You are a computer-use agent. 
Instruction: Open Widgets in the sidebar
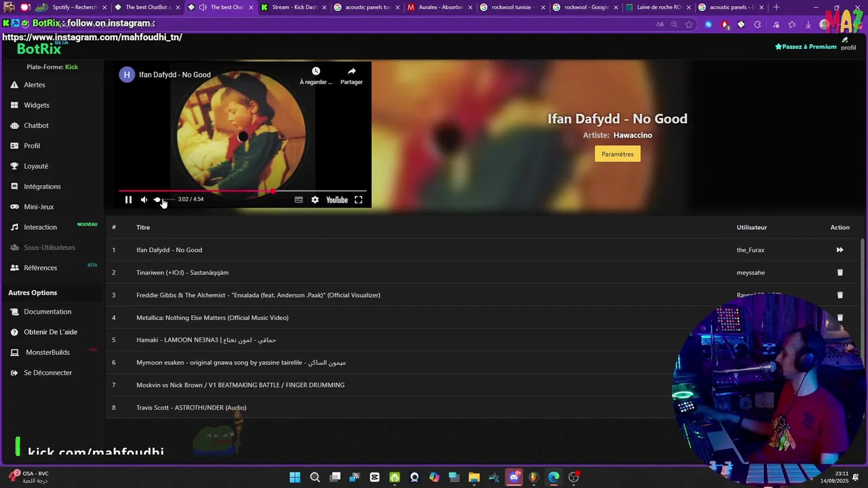coord(37,105)
